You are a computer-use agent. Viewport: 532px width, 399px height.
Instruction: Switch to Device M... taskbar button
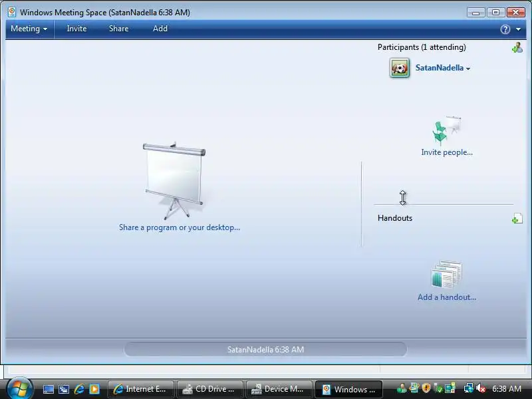click(x=279, y=389)
